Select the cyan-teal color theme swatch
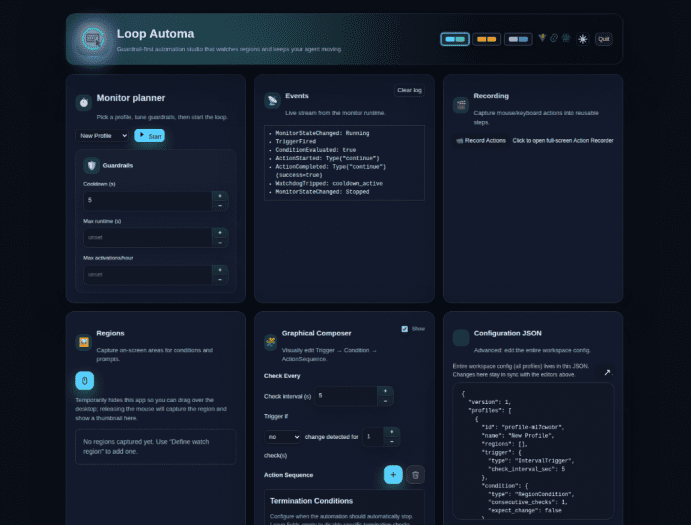 click(455, 39)
